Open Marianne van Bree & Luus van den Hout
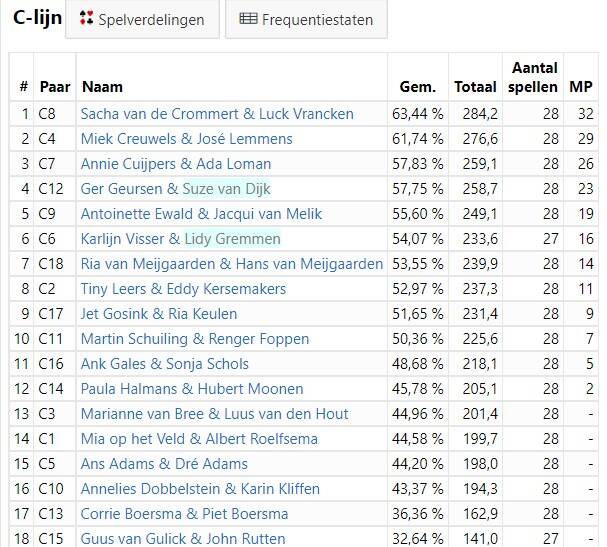The height and width of the screenshot is (547, 607). 214,414
